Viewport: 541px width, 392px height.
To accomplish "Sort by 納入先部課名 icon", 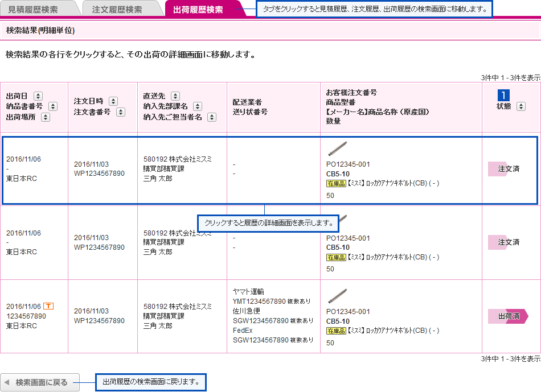I will pos(198,106).
